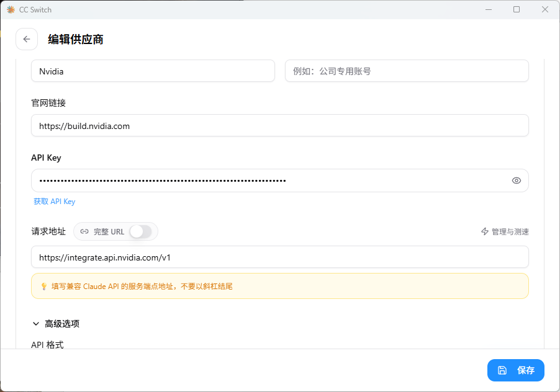Click the CC Switch app logo icon
Viewport: 560px width, 392px height.
(11, 10)
